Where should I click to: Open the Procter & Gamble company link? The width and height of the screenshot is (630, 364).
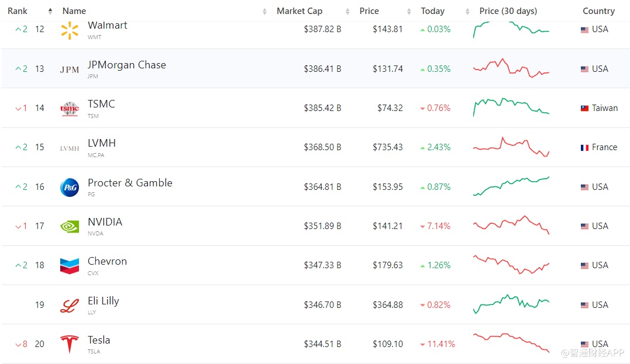tap(130, 183)
